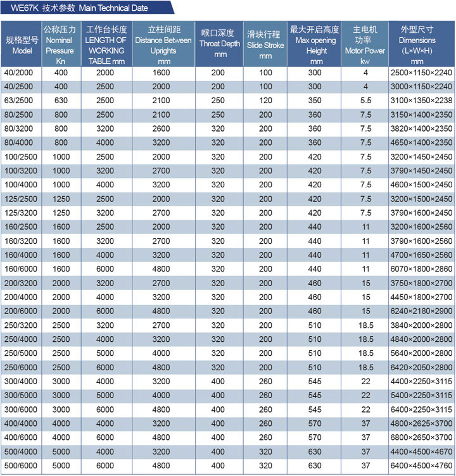Click the Slide Stroke column header
The width and height of the screenshot is (456, 476).
(x=265, y=44)
